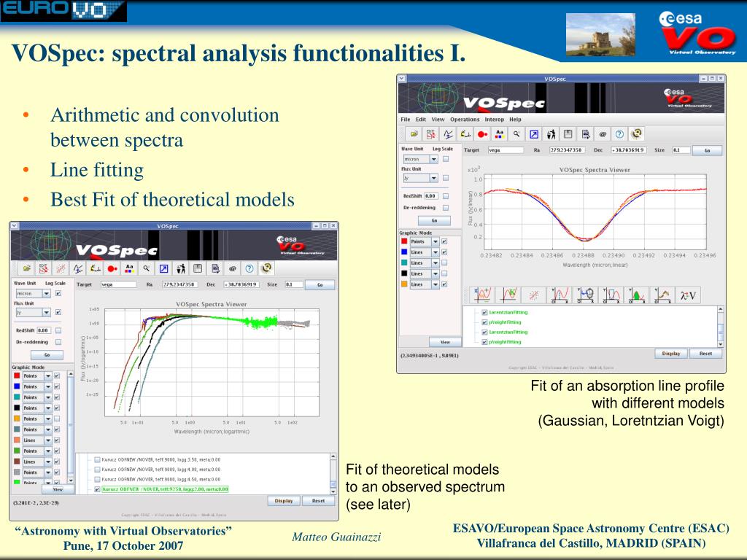Click the blue color swatch in upper Graphic Mode
This screenshot has width=747, height=560.
click(404, 252)
